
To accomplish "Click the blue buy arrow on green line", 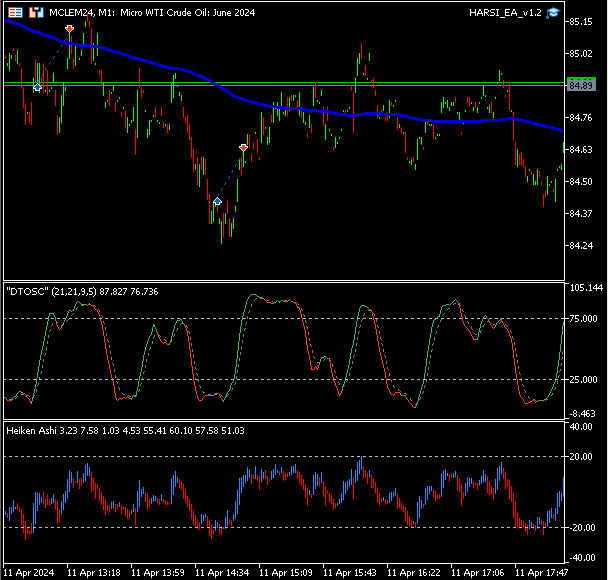I will click(37, 87).
